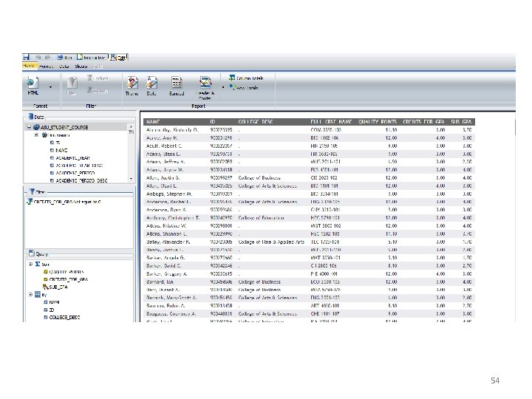Select CREDITS_FOR_GPA under Sum
Viewport: 532px width, 399px height.
point(66,279)
